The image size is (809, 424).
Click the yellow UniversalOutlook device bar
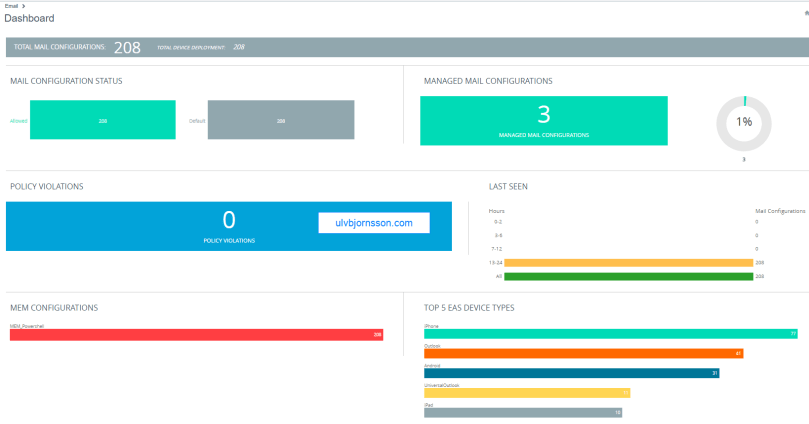527,393
